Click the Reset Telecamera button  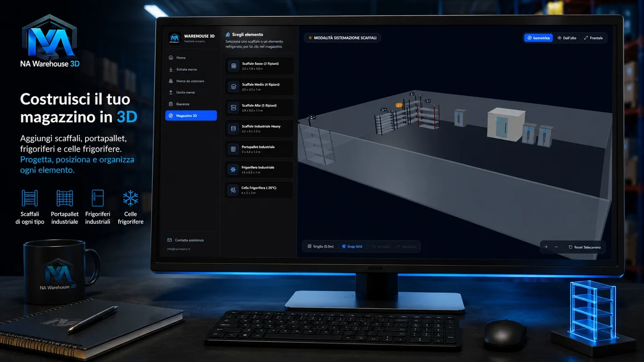[585, 247]
